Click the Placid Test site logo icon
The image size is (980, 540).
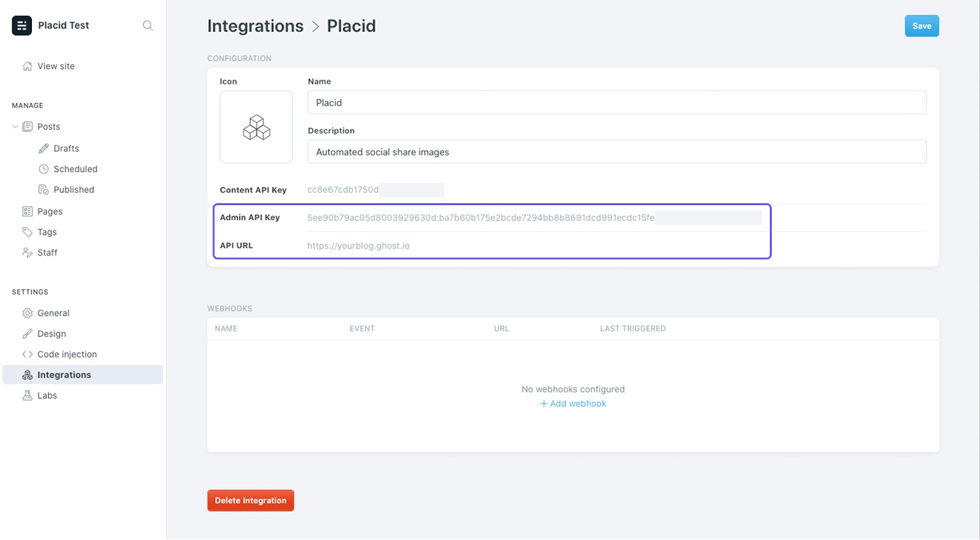pyautogui.click(x=22, y=25)
